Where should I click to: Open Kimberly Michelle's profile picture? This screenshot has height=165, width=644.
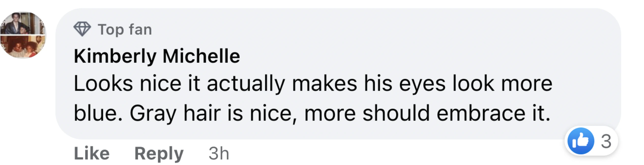pos(23,35)
